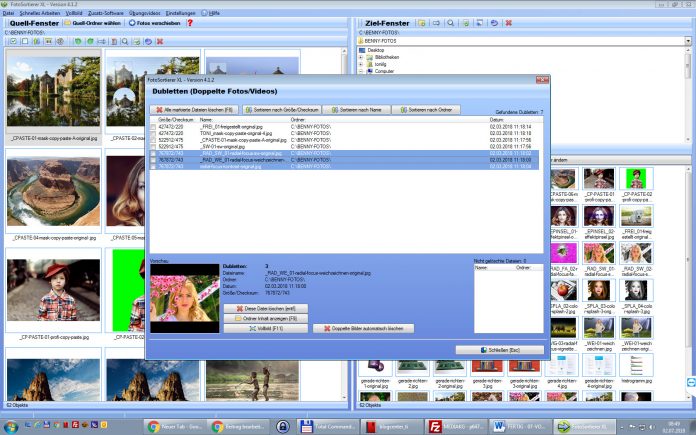Tick checkbox for _RAD_SW_01-radial-focus-sw-original.jpg
Viewport: 696px width, 435px height.
153,153
